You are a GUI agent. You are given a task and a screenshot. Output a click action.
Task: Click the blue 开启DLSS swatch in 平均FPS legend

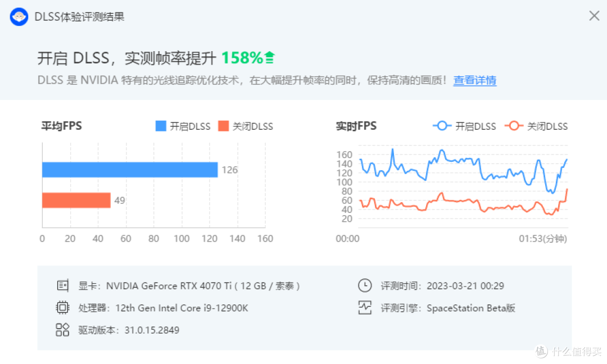pyautogui.click(x=161, y=126)
